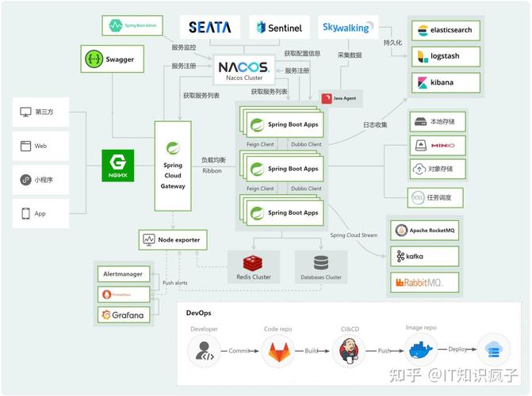The height and width of the screenshot is (396, 532).
Task: Click the NACOS cluster logo
Action: (x=244, y=67)
